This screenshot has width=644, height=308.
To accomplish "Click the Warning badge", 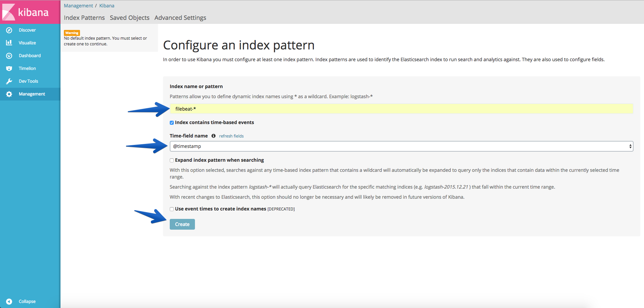I will pos(72,33).
